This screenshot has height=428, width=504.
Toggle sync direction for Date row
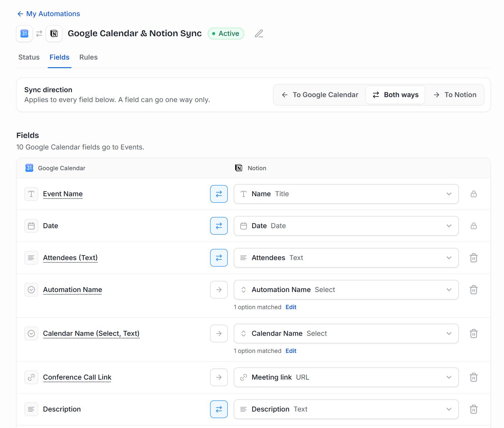click(x=219, y=226)
